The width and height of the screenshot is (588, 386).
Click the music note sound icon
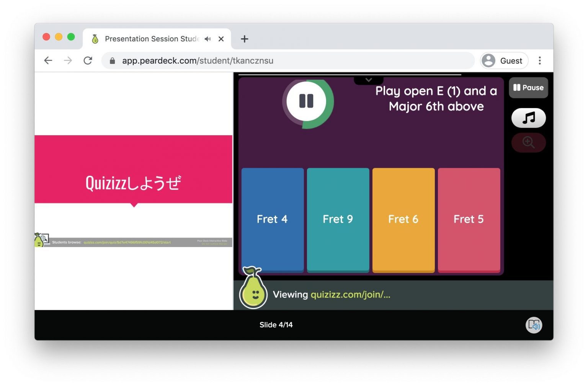(x=528, y=118)
